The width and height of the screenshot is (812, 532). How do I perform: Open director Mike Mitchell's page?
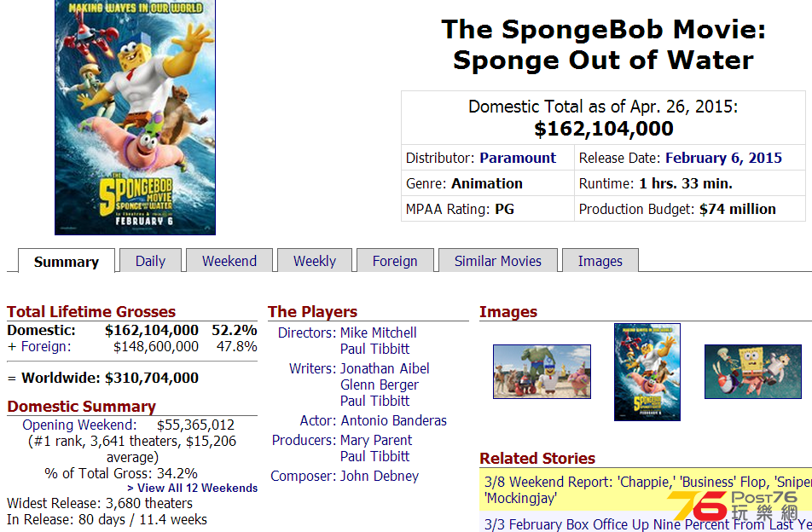[379, 332]
